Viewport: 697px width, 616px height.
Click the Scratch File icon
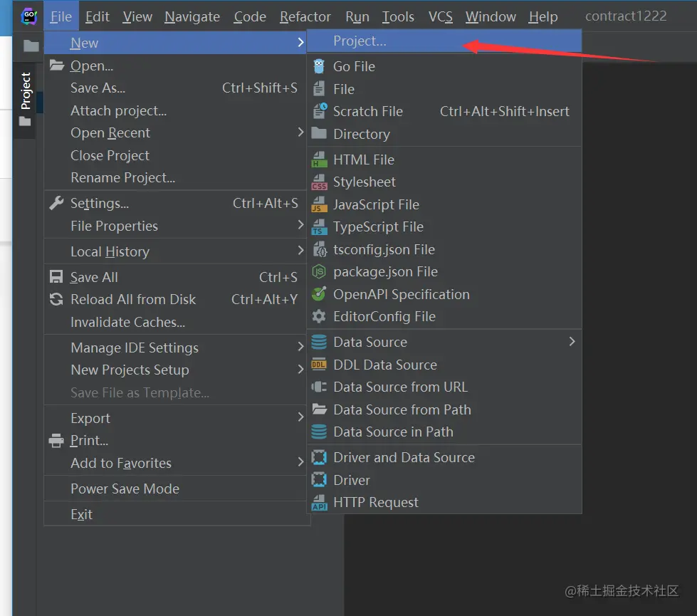320,111
